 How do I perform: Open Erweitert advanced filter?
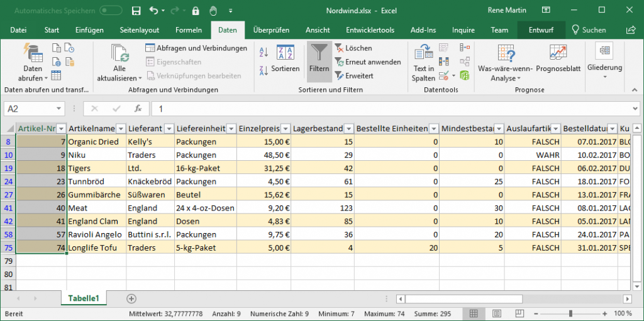point(354,75)
